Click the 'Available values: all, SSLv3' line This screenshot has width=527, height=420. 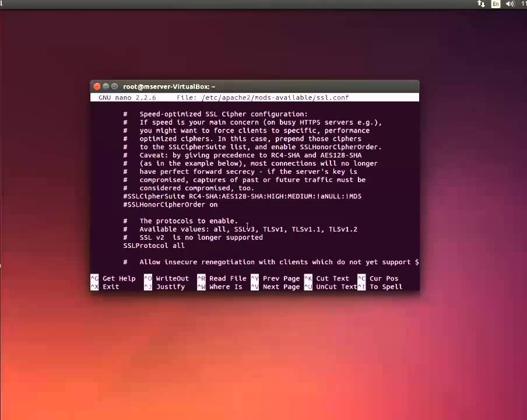coord(240,229)
